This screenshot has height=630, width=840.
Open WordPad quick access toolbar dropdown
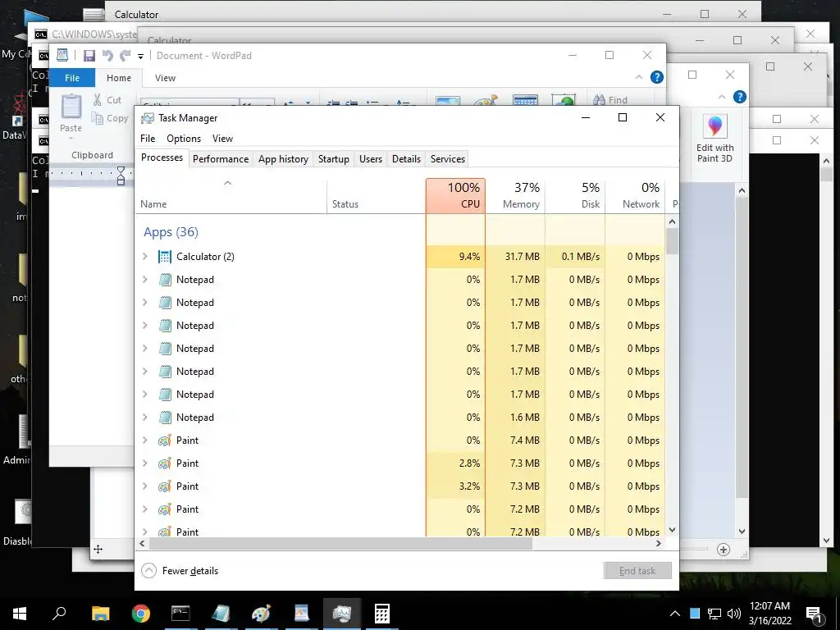coord(140,56)
